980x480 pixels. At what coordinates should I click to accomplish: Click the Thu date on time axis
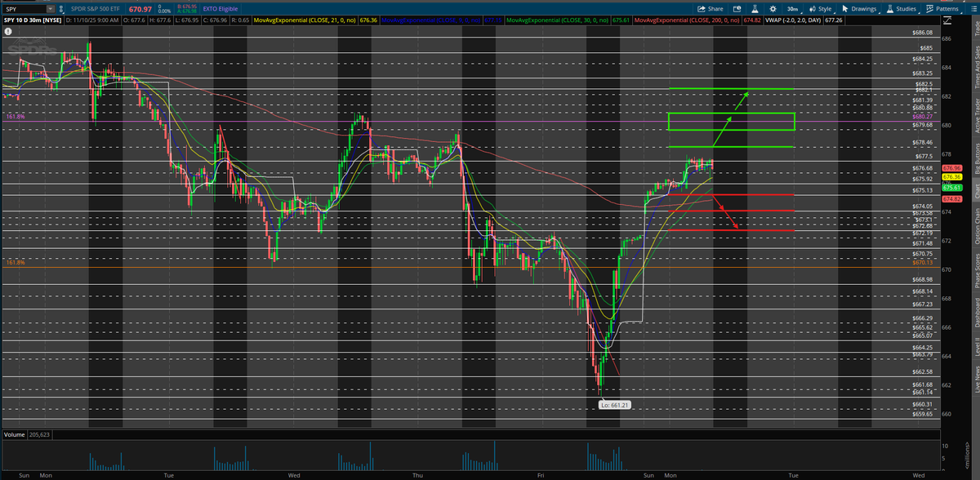click(418, 474)
